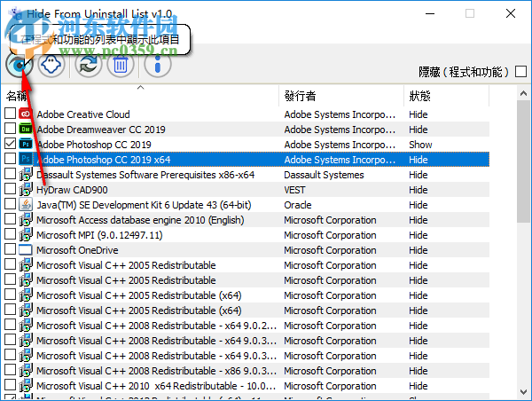Uncheck the Adobe Photoshop CC 2019 checkbox
Screen dimensions: 532x401
click(10, 144)
